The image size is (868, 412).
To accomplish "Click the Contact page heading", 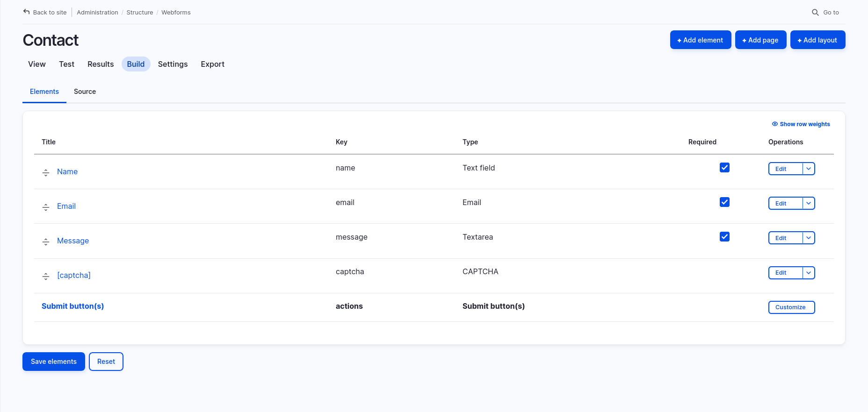I will point(51,40).
